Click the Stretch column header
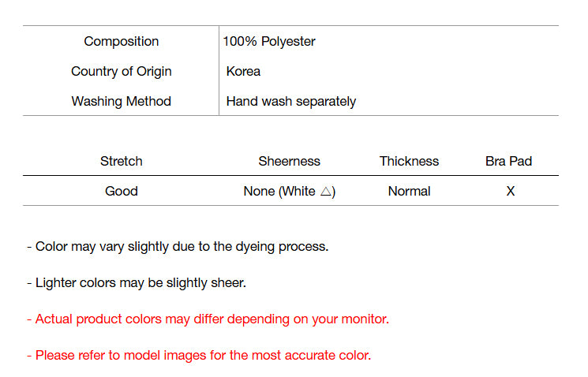The image size is (588, 377). 121,162
